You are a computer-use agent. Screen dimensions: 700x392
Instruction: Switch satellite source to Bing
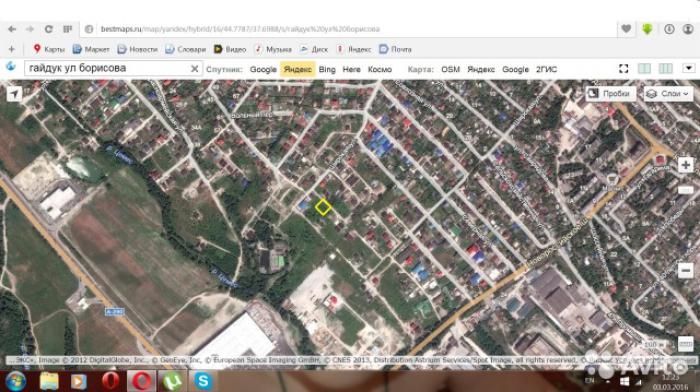click(327, 69)
